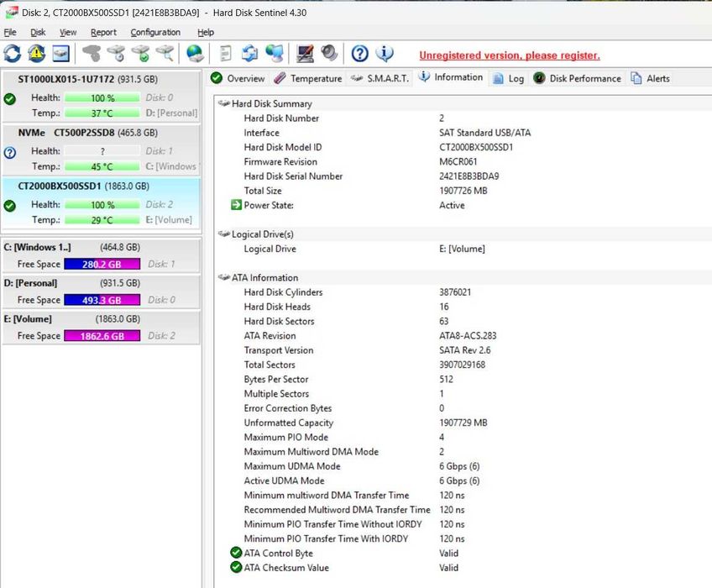Image resolution: width=712 pixels, height=588 pixels.
Task: Click the green arrow Power State icon
Action: point(236,205)
